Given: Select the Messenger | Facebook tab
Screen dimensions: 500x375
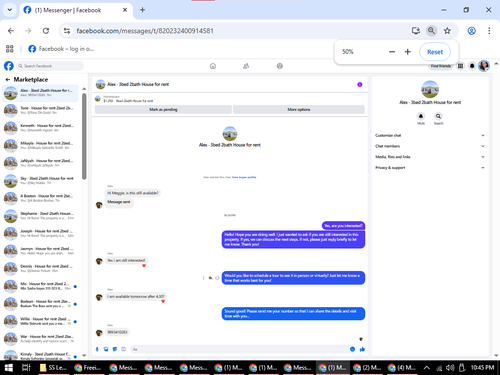Looking at the screenshot, I should pos(76,10).
